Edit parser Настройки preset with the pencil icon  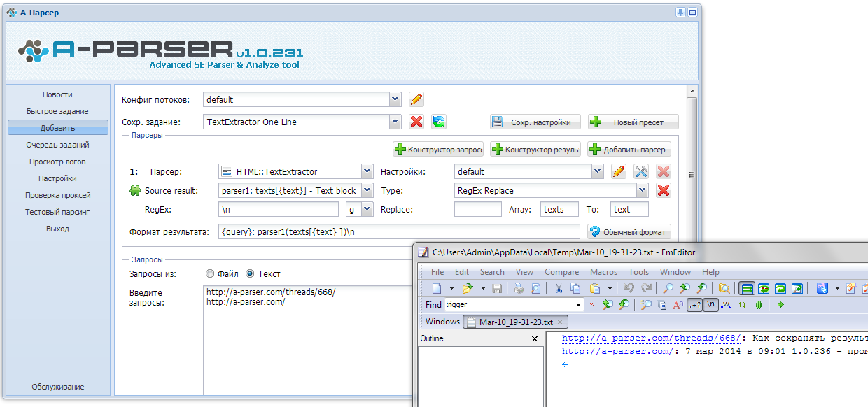point(618,171)
